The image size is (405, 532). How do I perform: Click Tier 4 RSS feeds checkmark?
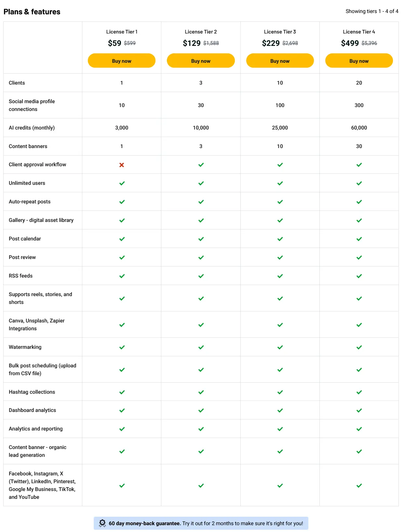click(359, 276)
